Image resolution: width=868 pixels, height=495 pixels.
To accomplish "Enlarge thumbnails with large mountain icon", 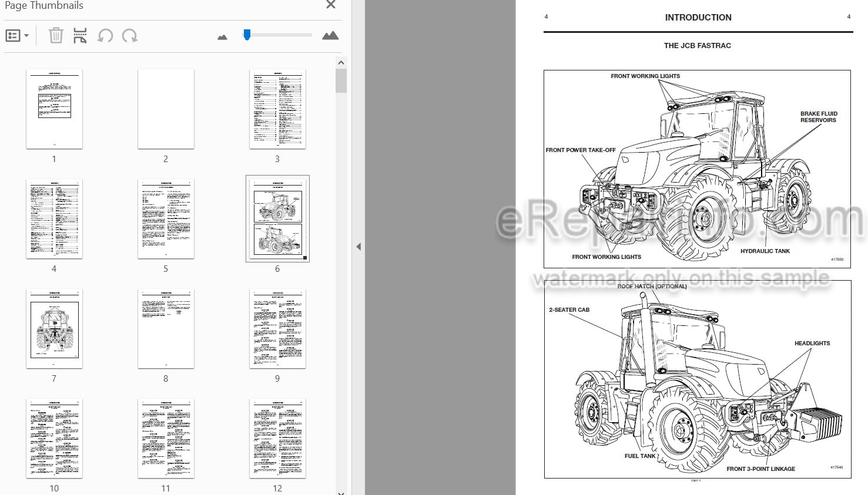I will pyautogui.click(x=330, y=36).
